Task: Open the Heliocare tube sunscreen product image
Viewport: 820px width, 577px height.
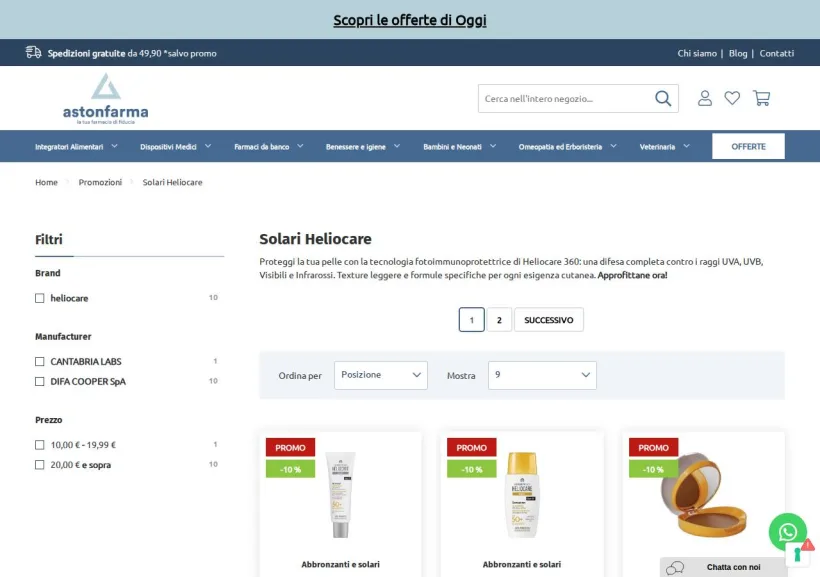Action: tap(340, 495)
